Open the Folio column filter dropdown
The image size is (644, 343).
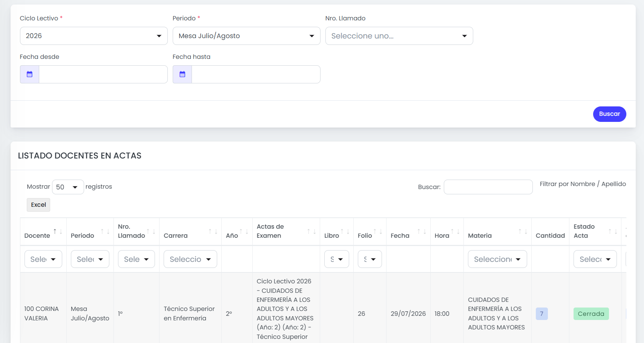click(x=370, y=259)
